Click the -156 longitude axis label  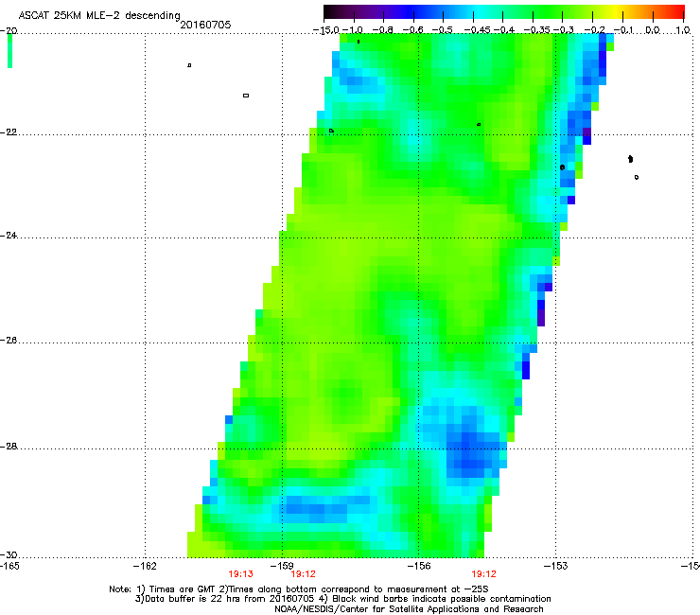click(419, 567)
